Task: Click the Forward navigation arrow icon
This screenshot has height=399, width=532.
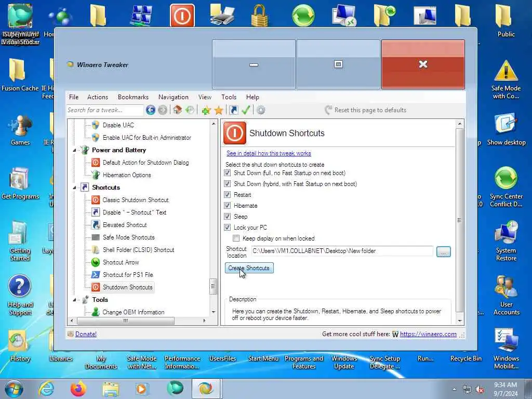Action: click(x=163, y=110)
